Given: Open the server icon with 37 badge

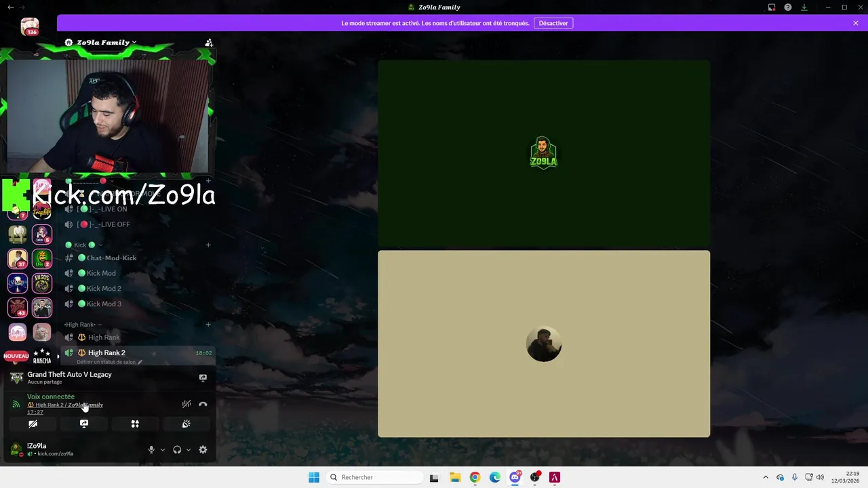Looking at the screenshot, I should (x=18, y=258).
